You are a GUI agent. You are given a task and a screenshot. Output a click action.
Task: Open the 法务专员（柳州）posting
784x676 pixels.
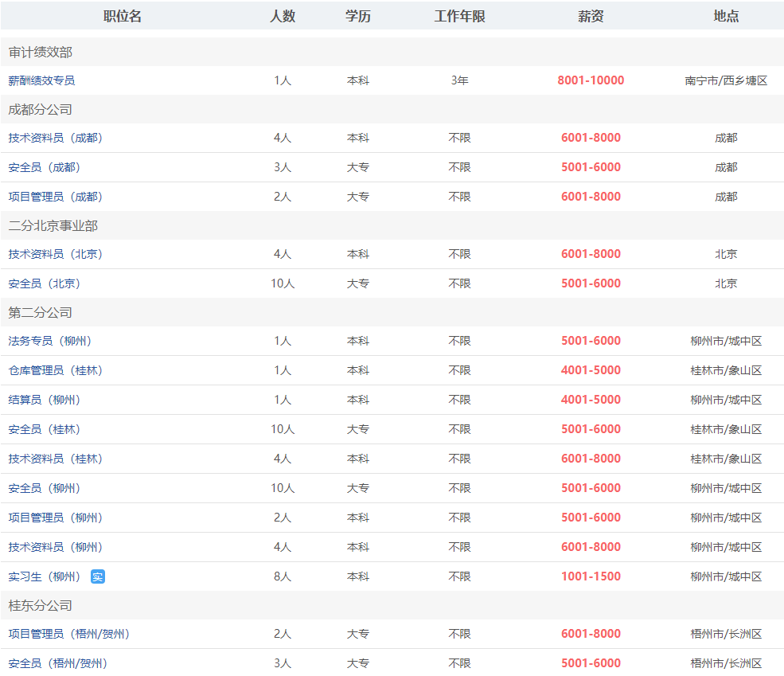click(50, 341)
